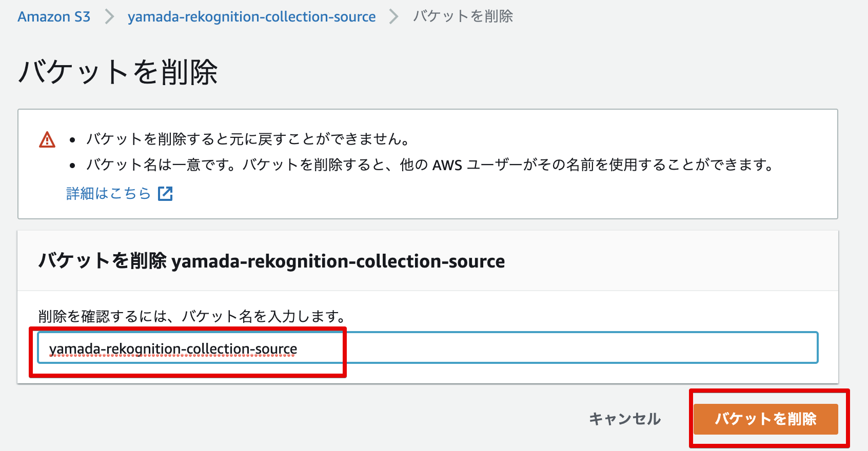Click the underlined typed bucket name text
Screen dimensions: 868x451
173,349
